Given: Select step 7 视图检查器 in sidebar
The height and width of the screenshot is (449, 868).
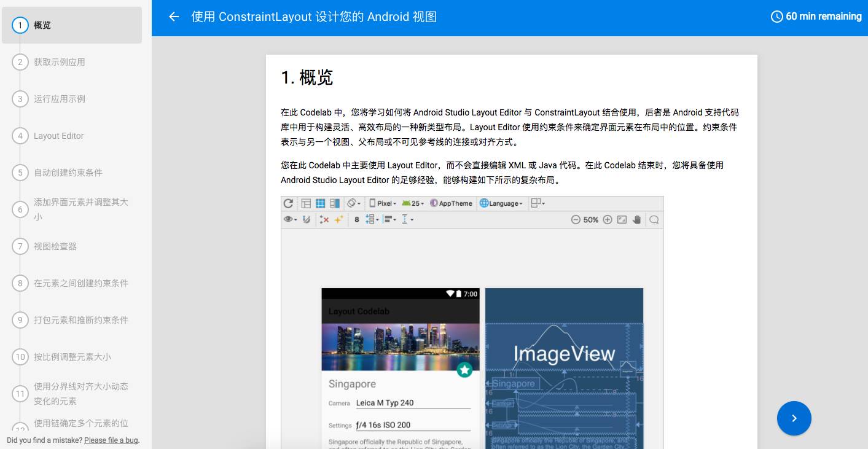Looking at the screenshot, I should click(x=55, y=246).
